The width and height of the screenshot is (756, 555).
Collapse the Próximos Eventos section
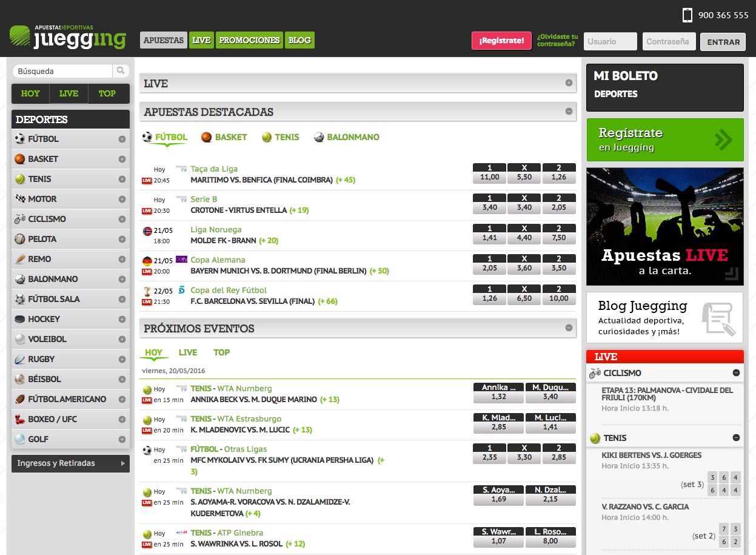(569, 328)
